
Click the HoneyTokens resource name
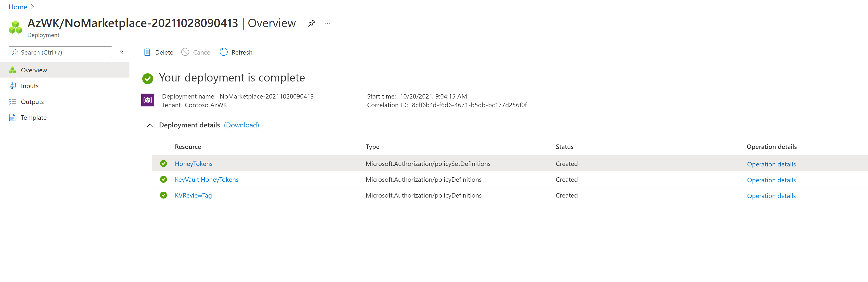194,163
